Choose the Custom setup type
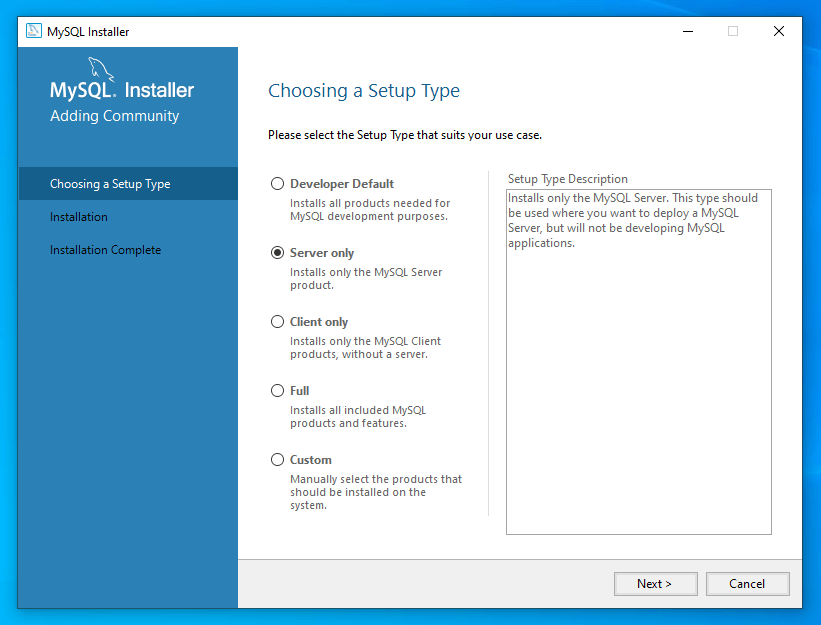This screenshot has height=625, width=821. click(278, 460)
